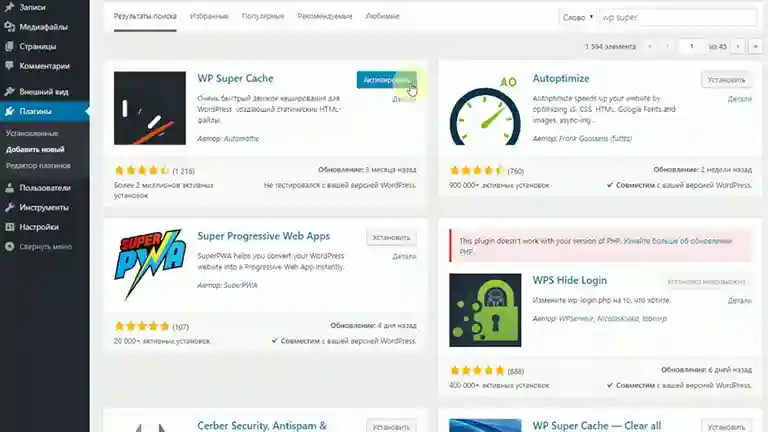This screenshot has width=768, height=432.
Task: Click Autoptimize star rating
Action: (477, 170)
